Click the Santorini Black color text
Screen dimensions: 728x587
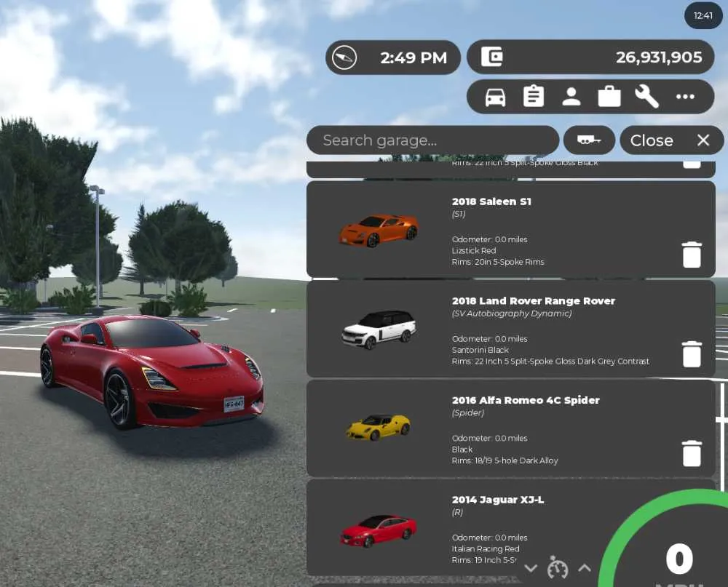click(480, 350)
